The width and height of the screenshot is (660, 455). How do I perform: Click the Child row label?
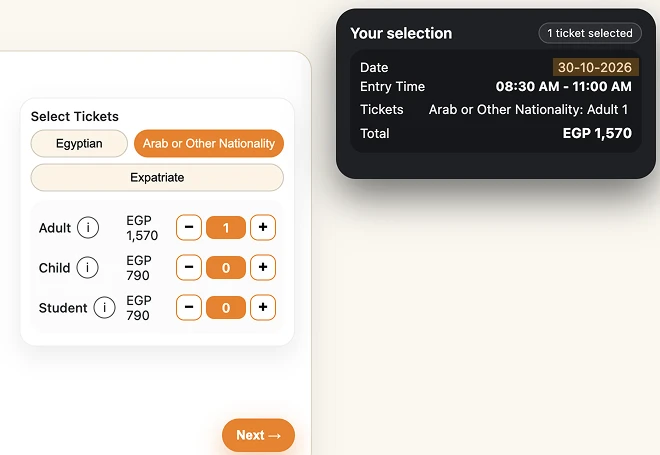coord(54,268)
